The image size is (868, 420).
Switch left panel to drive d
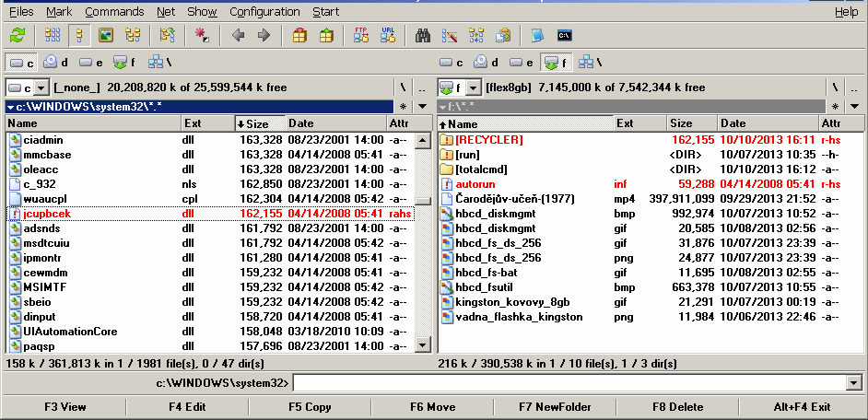(56, 63)
